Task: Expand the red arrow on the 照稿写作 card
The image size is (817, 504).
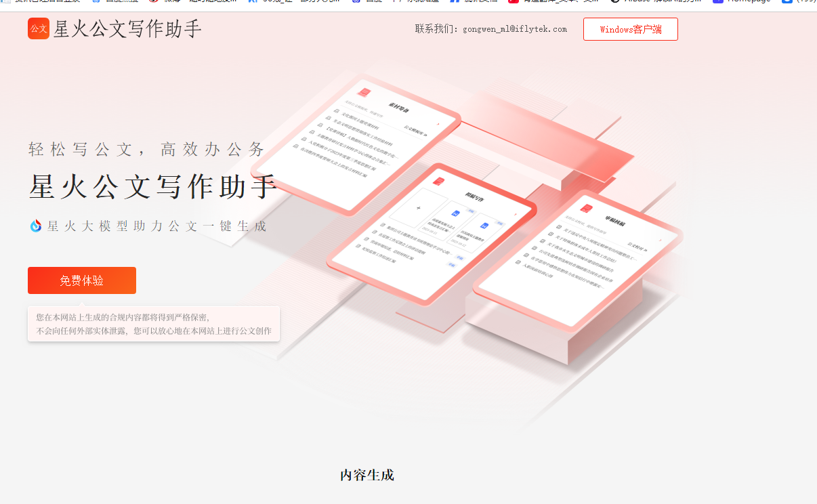Action: click(516, 214)
